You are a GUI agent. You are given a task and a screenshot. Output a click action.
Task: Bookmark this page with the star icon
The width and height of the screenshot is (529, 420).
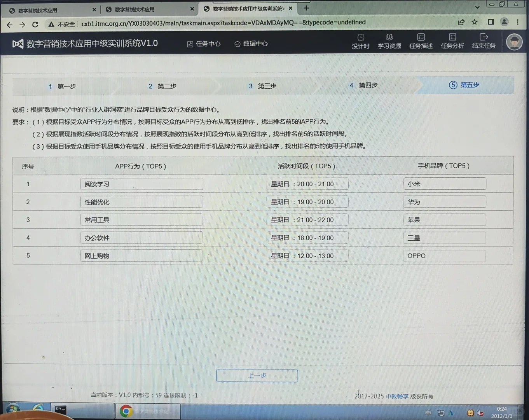coord(475,22)
